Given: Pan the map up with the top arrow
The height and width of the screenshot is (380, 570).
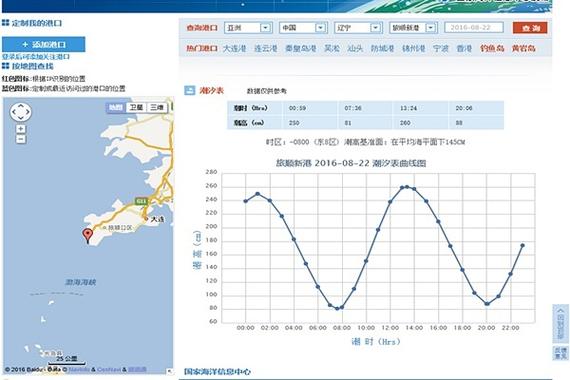Looking at the screenshot, I should click(20, 105).
